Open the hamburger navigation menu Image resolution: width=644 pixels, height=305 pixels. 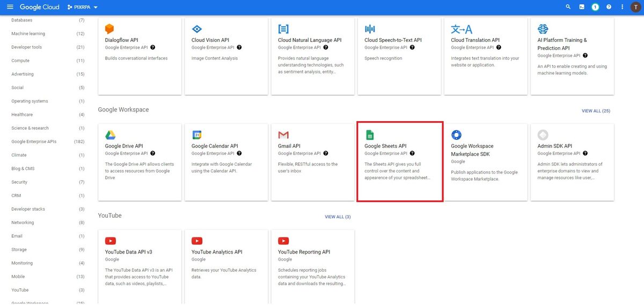(x=10, y=7)
